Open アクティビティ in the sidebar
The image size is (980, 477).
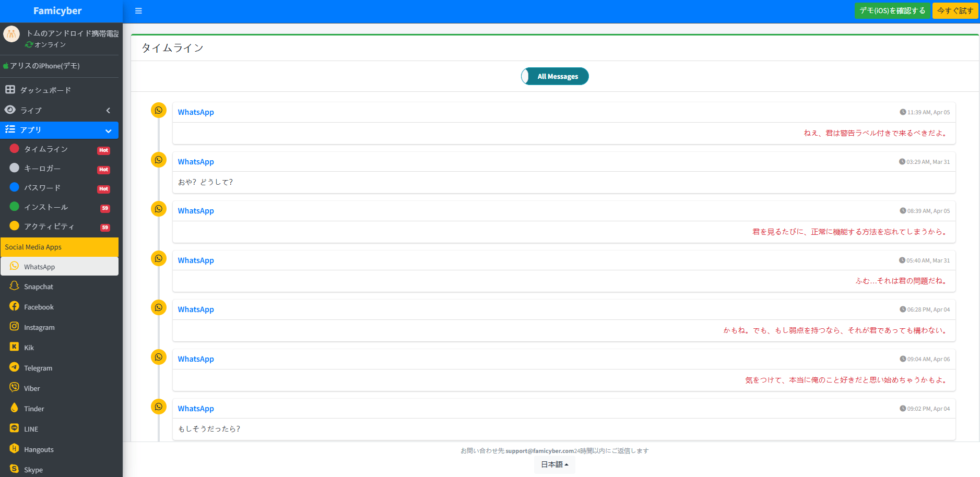coord(60,226)
